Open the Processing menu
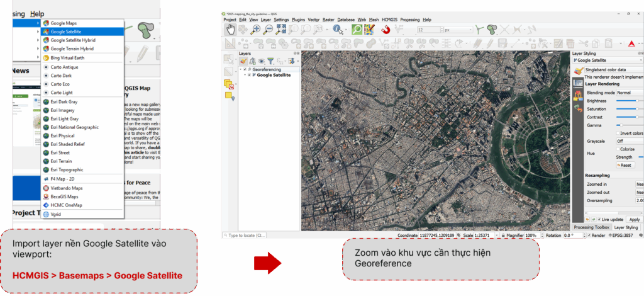Viewport: 644px width, 296px height. pyautogui.click(x=410, y=20)
